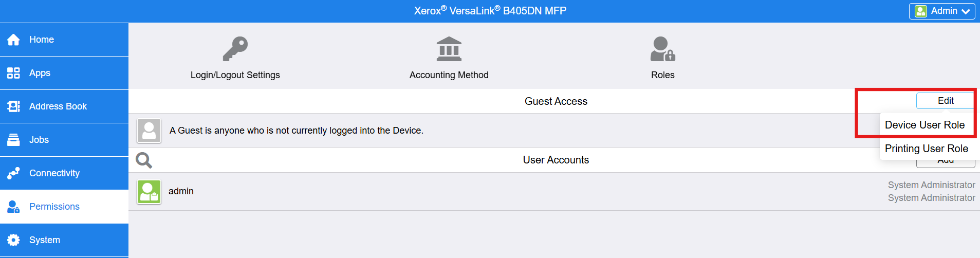Open Accounting Method bank icon
Image resolution: width=980 pixels, height=258 pixels.
[449, 49]
